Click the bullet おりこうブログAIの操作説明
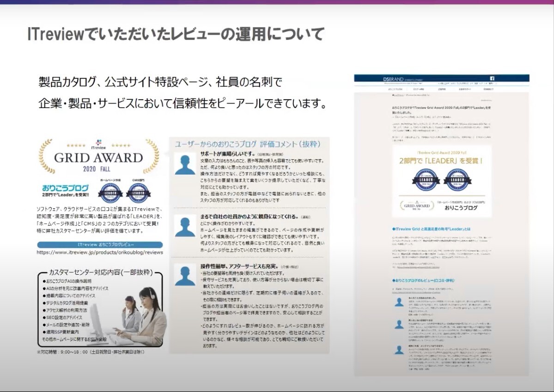554x392 pixels. point(67,281)
